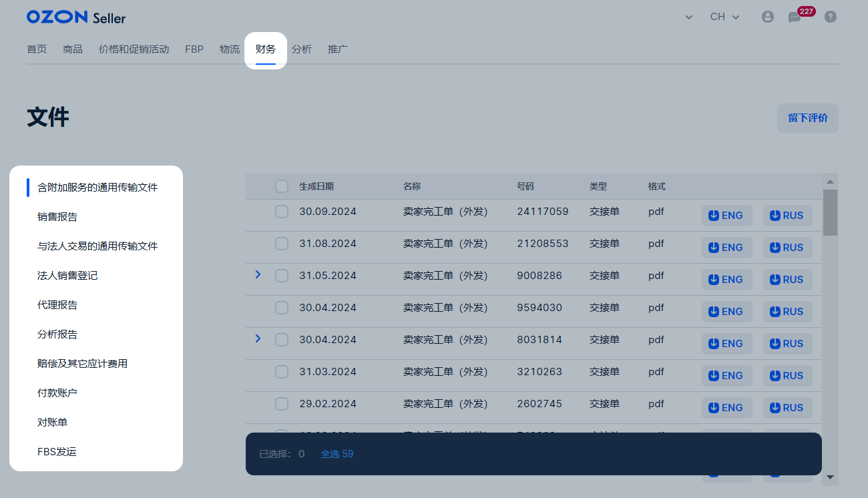The width and height of the screenshot is (868, 498).
Task: Click the 全选 59 link
Action: point(337,454)
